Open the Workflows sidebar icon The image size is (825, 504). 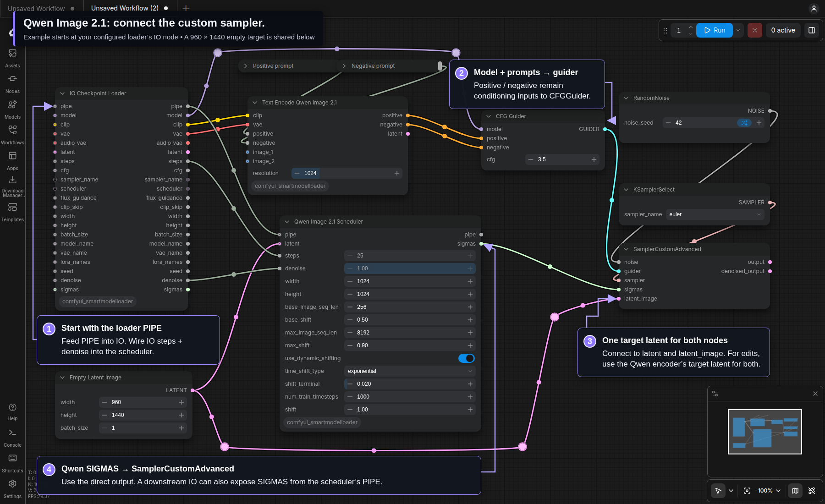pyautogui.click(x=12, y=135)
